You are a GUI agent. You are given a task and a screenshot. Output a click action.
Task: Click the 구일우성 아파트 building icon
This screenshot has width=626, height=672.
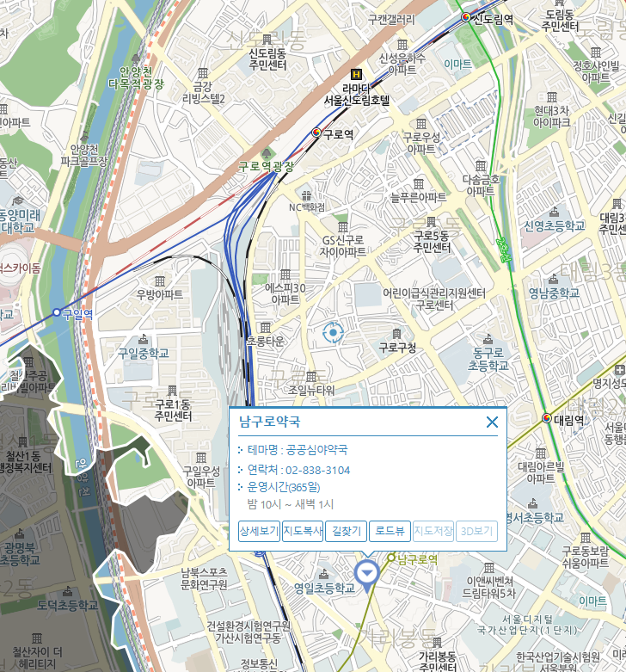(201, 457)
